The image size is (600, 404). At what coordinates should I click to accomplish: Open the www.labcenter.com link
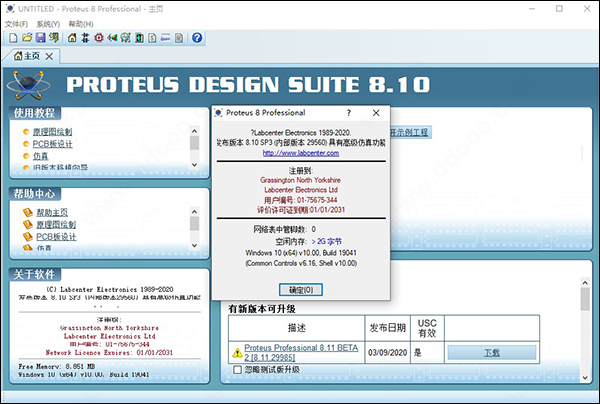[x=300, y=153]
